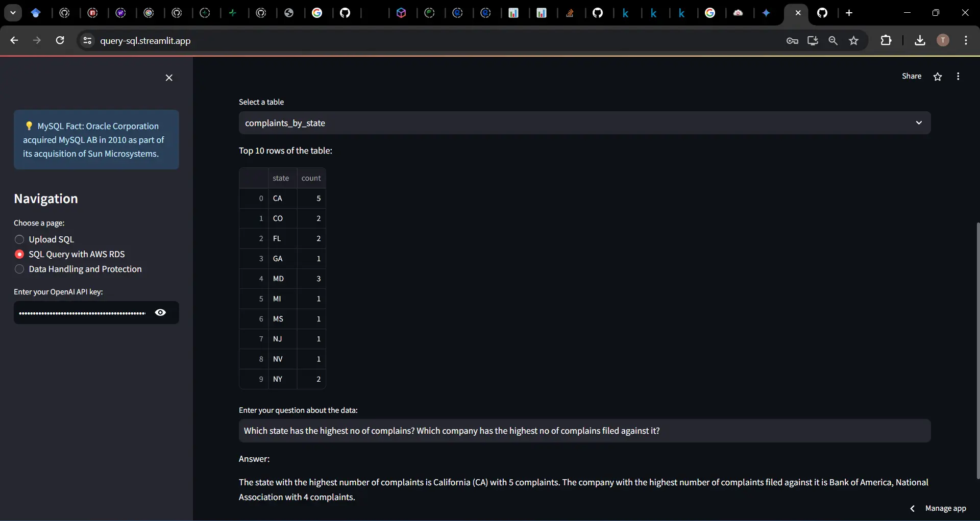
Task: Click the MS state cell in the table
Action: (x=282, y=319)
